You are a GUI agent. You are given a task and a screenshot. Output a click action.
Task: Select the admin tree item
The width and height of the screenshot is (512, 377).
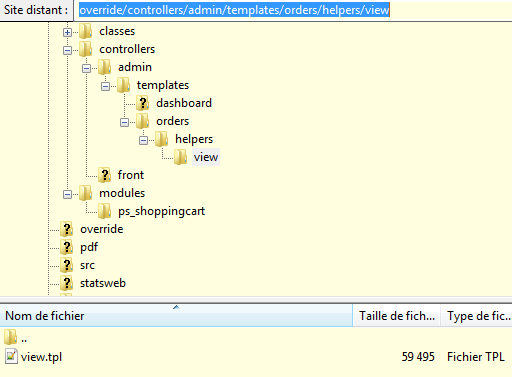point(135,67)
